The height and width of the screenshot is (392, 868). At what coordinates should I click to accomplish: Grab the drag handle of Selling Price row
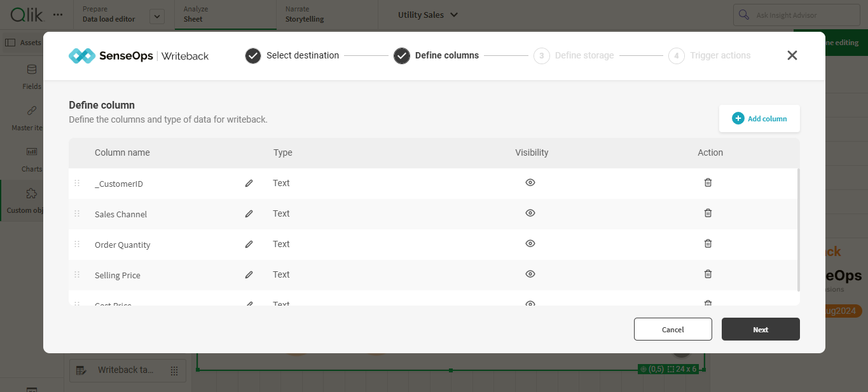tap(77, 274)
